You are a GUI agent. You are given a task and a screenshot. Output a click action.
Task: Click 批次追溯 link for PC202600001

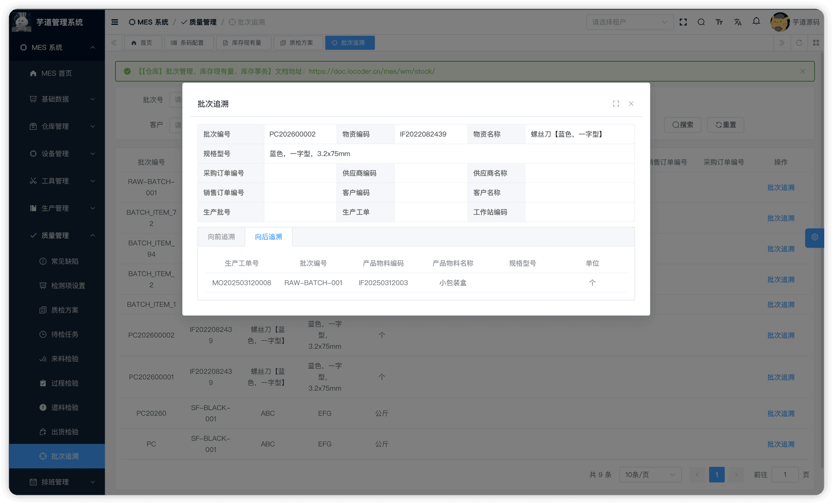click(781, 377)
